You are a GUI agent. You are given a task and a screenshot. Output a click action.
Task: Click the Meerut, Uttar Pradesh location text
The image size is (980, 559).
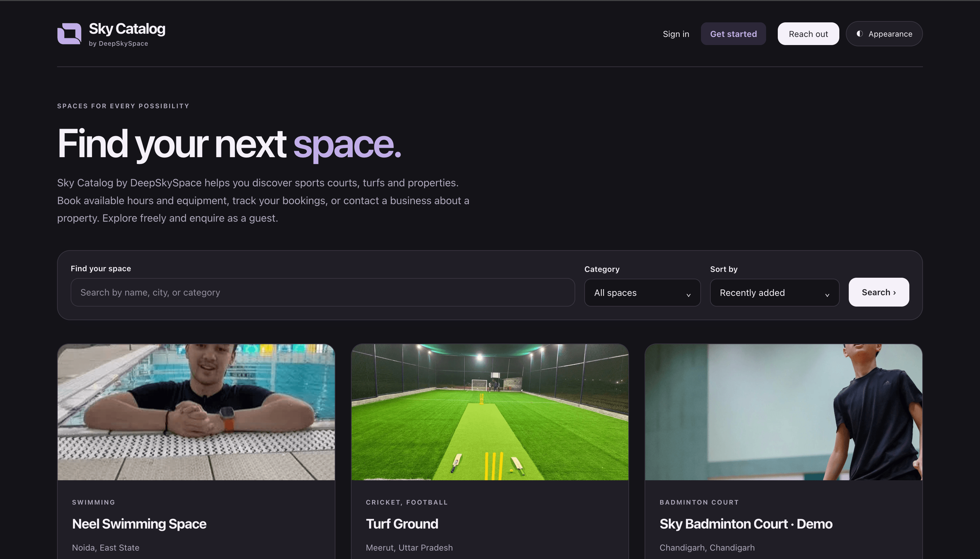(409, 547)
